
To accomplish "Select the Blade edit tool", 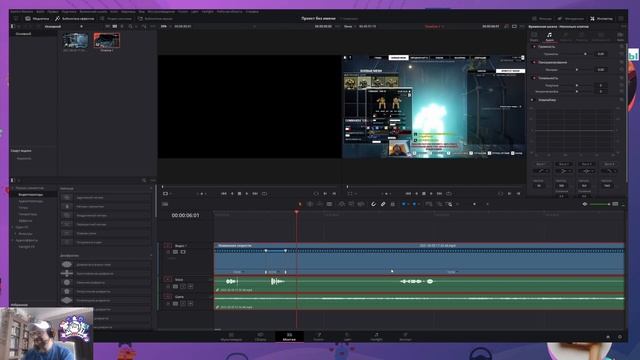I will (x=329, y=204).
